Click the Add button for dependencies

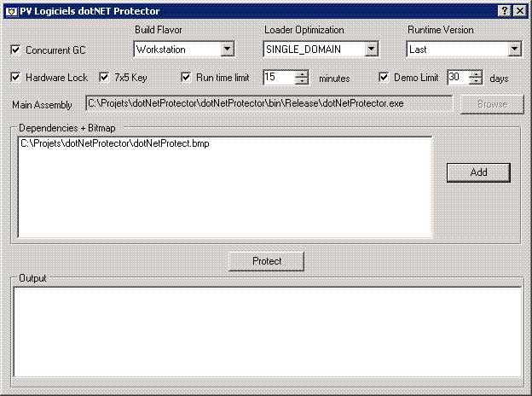click(478, 172)
